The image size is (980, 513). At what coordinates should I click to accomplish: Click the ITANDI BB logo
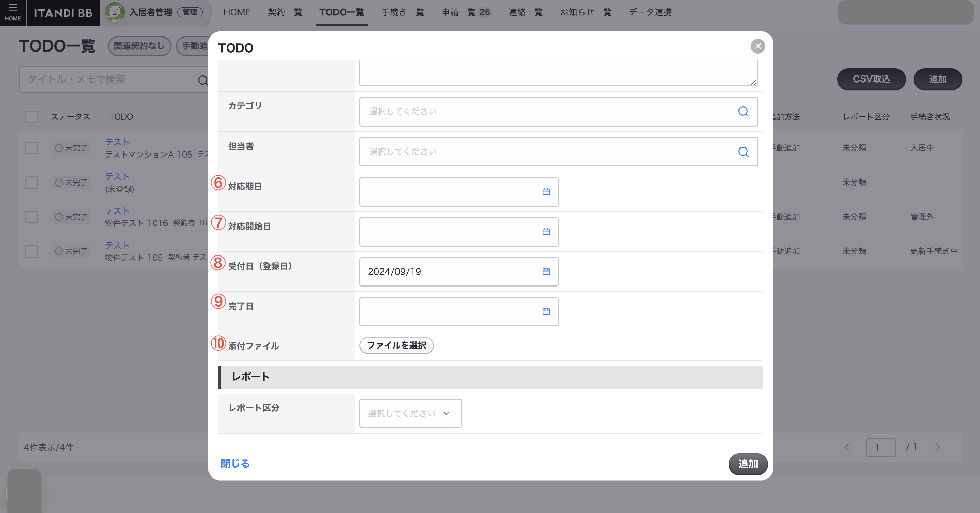point(63,13)
